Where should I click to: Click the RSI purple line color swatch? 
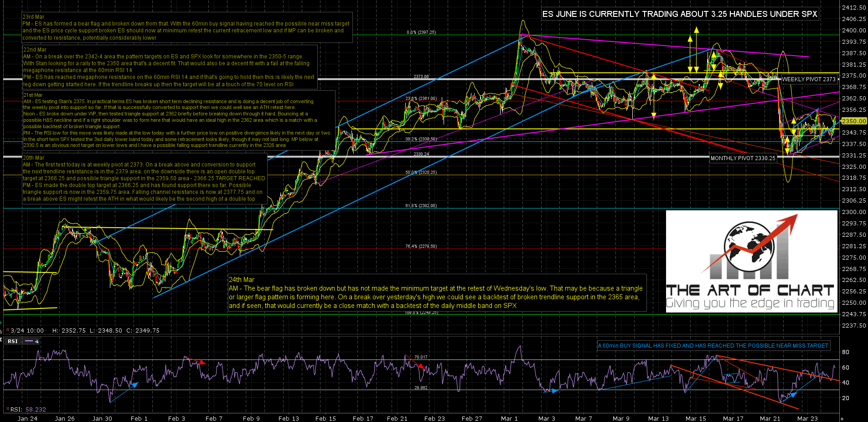[x=30, y=341]
